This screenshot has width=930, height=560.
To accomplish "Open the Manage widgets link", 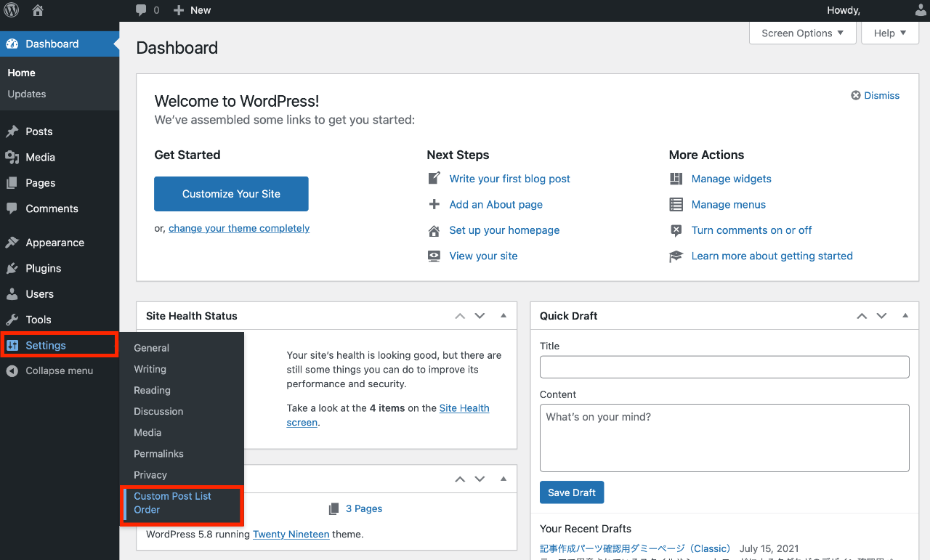I will [x=732, y=179].
